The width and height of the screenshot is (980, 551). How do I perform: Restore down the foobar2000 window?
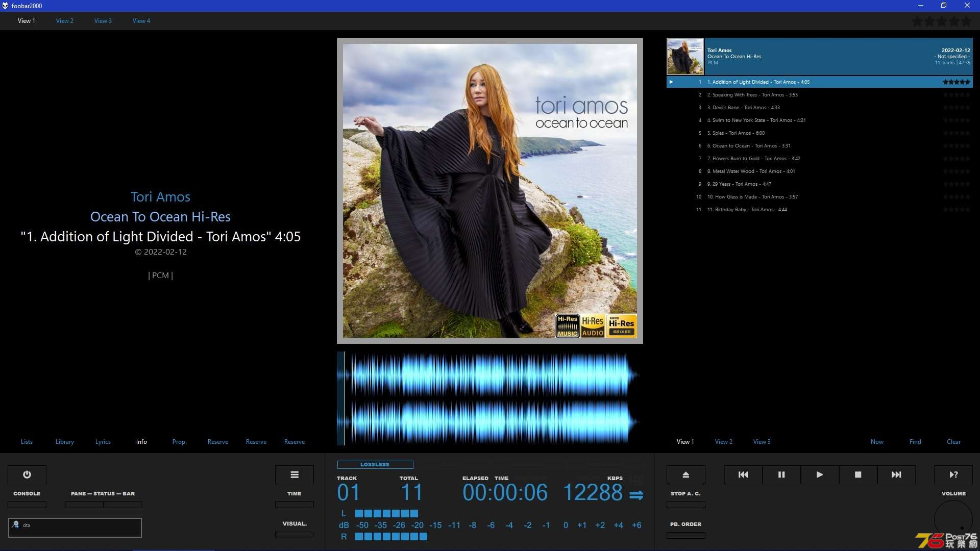tap(944, 6)
